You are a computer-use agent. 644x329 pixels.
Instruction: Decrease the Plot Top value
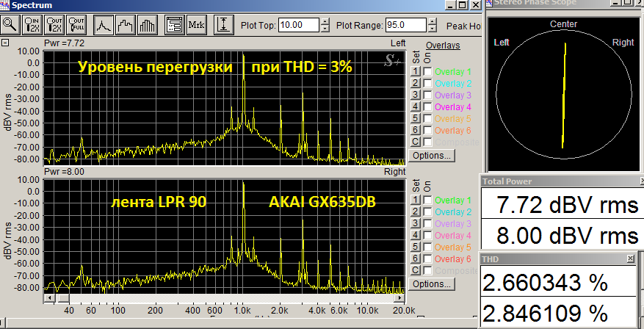point(325,29)
